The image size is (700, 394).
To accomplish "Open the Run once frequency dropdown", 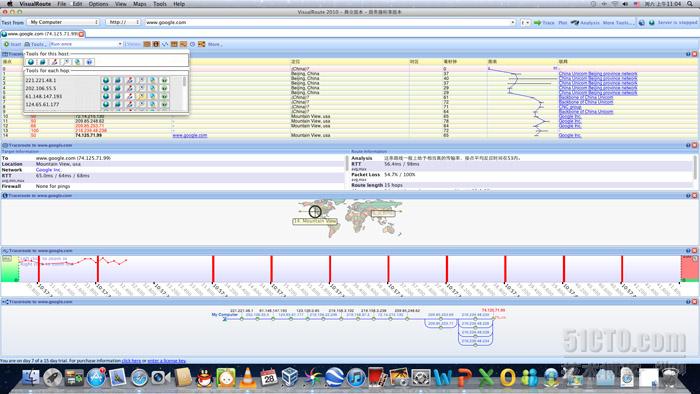I will (x=86, y=44).
